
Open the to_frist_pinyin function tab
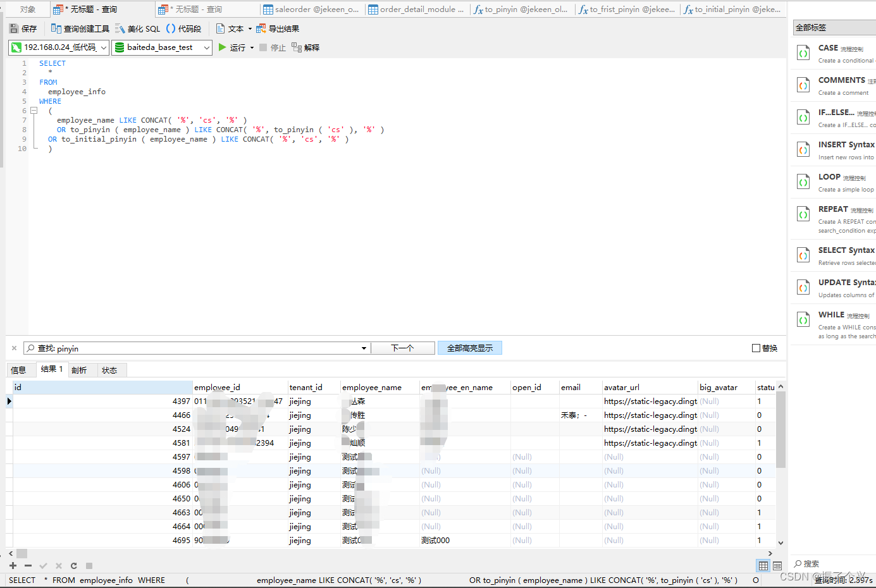click(627, 9)
